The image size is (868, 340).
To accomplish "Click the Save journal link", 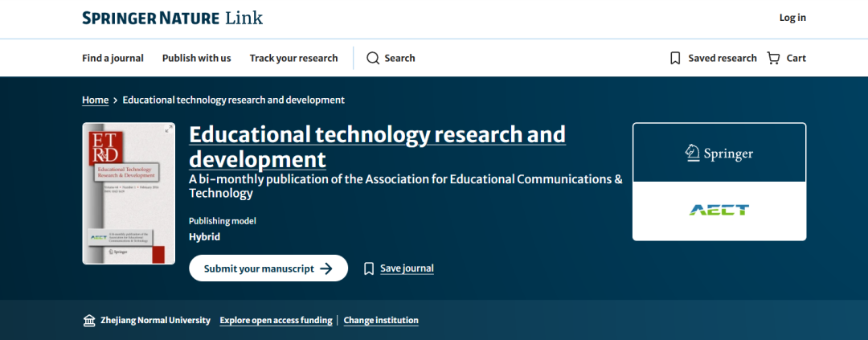I will coord(407,268).
